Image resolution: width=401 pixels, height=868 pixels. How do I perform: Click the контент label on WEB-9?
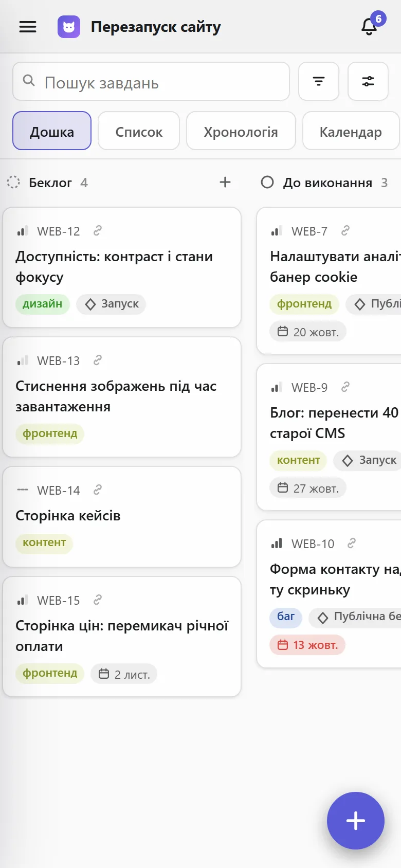coord(299,460)
